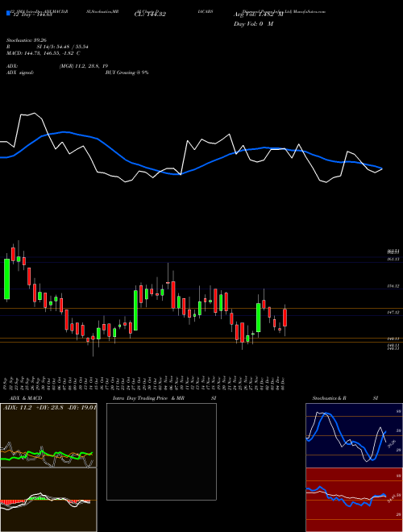Click the '(MGR) 11.2, 23.8, 19' ADX values
The height and width of the screenshot is (532, 403).
(x=84, y=66)
